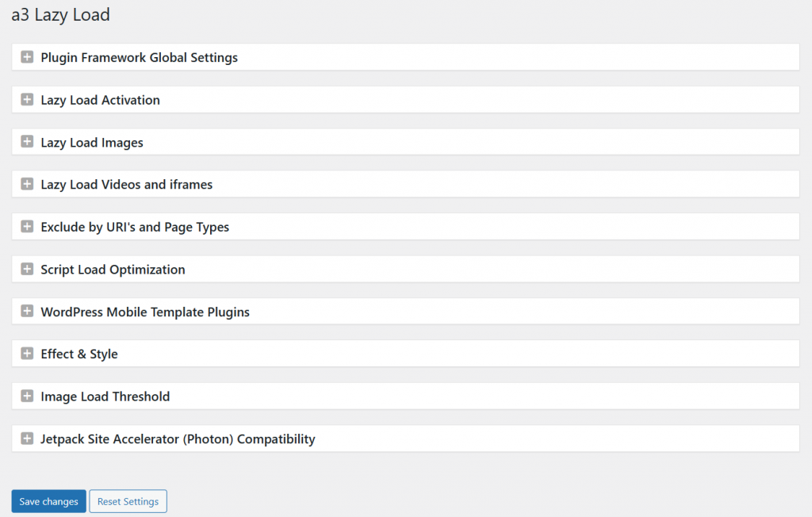The image size is (812, 517).
Task: Open the Plugin Framework Global Settings panel
Action: pos(139,57)
